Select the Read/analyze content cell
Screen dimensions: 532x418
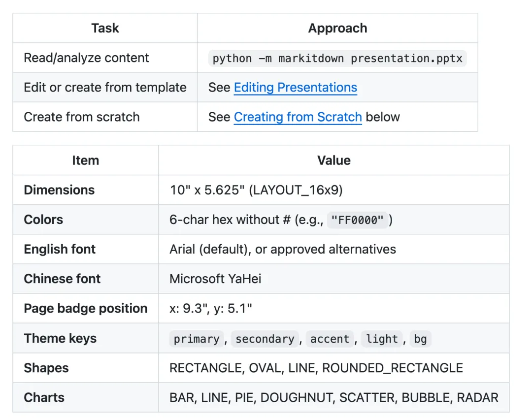[105, 58]
